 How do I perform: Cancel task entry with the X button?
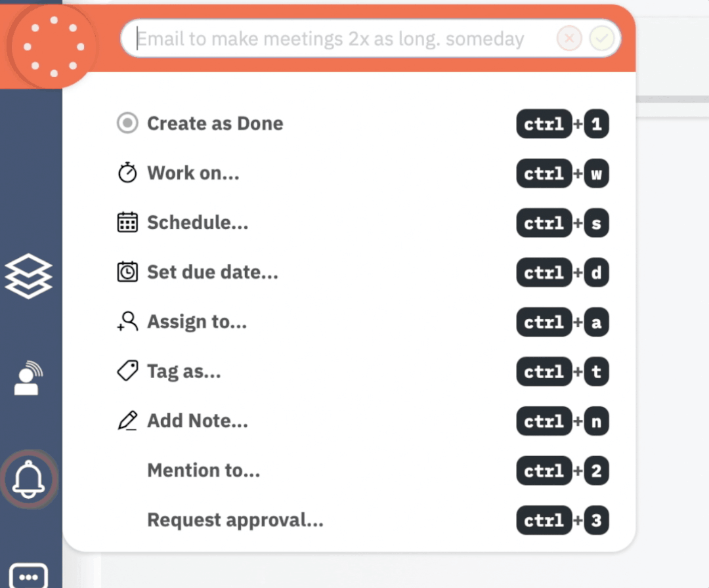coord(569,39)
